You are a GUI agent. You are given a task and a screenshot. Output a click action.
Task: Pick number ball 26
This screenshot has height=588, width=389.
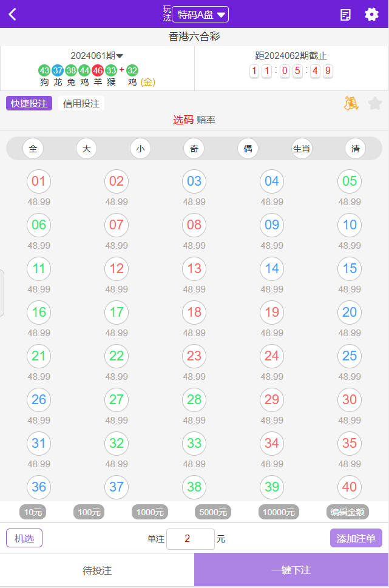39,400
